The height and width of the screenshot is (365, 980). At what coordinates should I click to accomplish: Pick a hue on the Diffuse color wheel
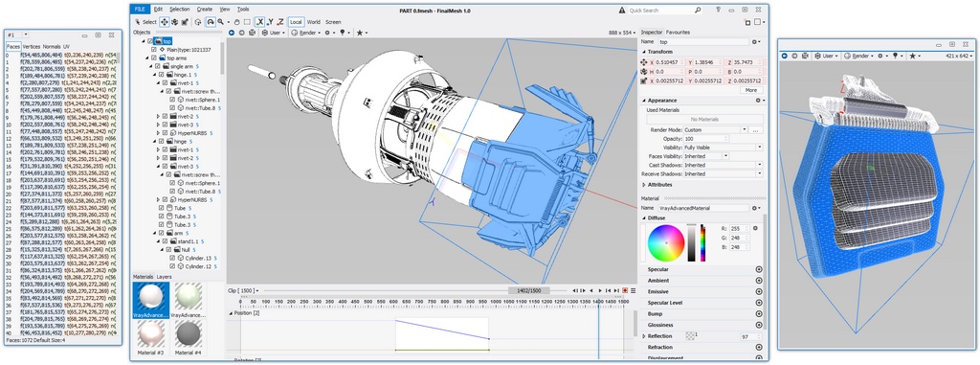[666, 242]
